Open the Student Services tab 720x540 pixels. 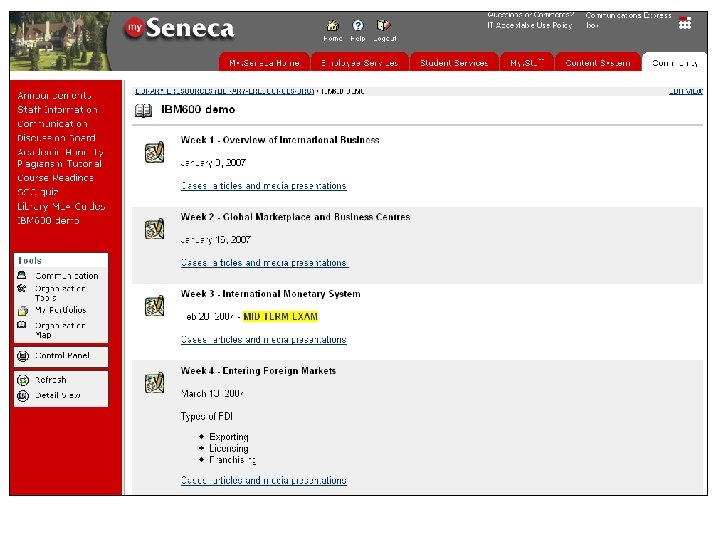tap(454, 62)
